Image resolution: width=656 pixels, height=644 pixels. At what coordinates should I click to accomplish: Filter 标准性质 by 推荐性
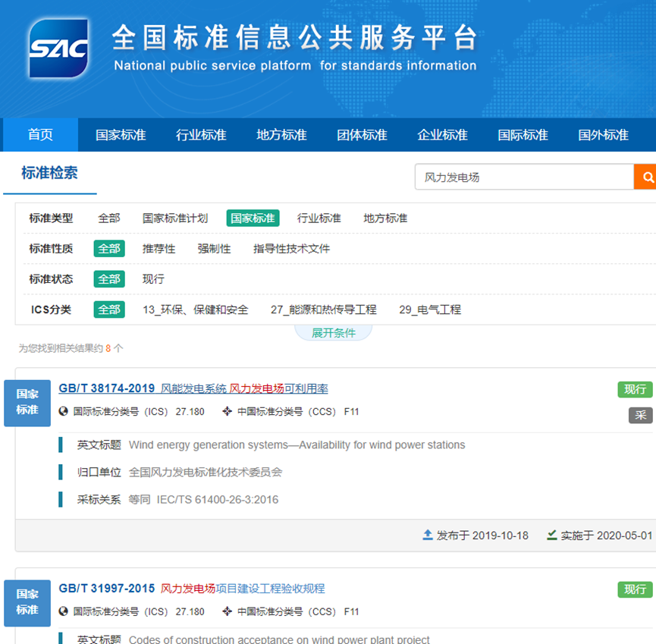[x=159, y=249]
